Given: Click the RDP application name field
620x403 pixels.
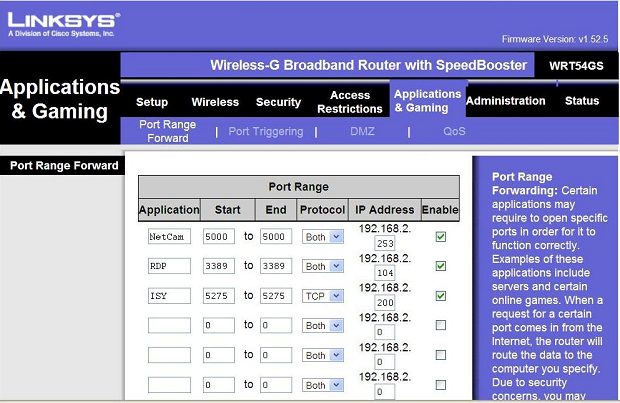Looking at the screenshot, I should (x=169, y=266).
